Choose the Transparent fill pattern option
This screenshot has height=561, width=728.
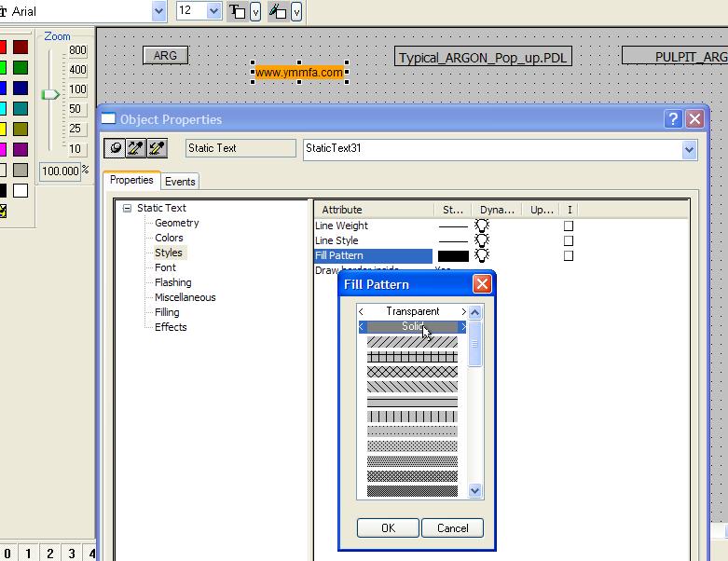(412, 311)
